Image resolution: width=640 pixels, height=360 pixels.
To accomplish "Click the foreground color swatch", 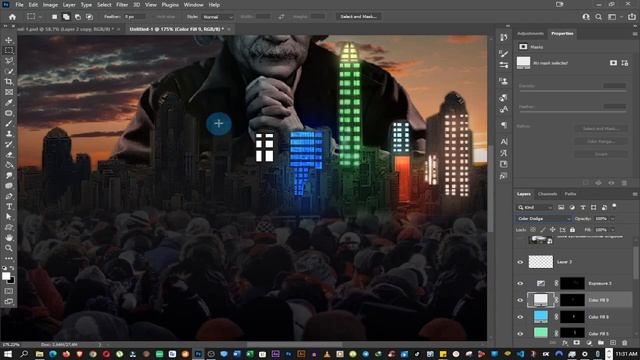I will (6, 276).
